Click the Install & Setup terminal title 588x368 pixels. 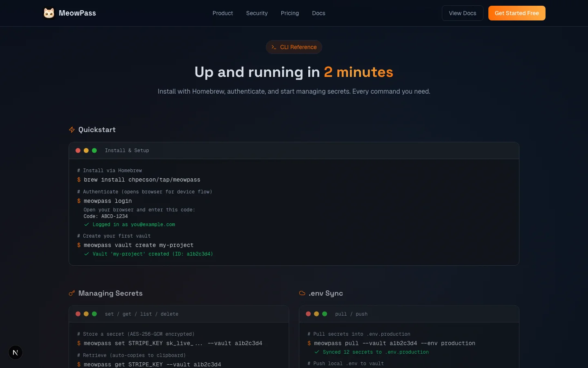(x=127, y=150)
